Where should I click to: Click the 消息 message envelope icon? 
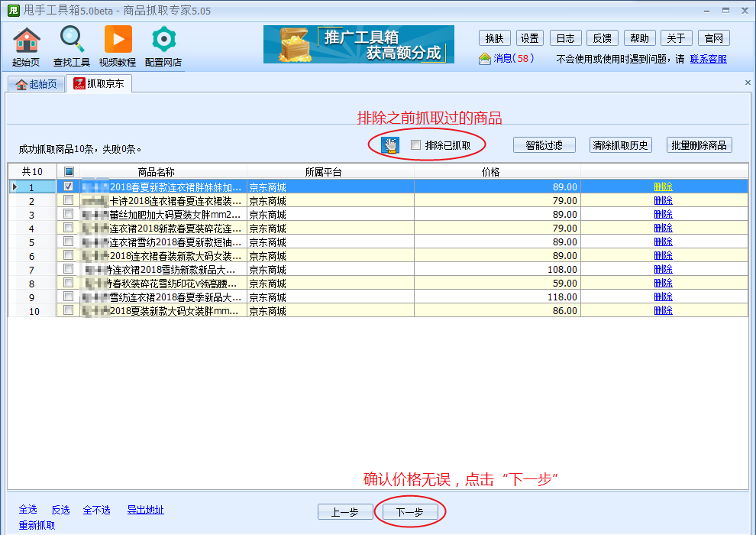(x=485, y=59)
